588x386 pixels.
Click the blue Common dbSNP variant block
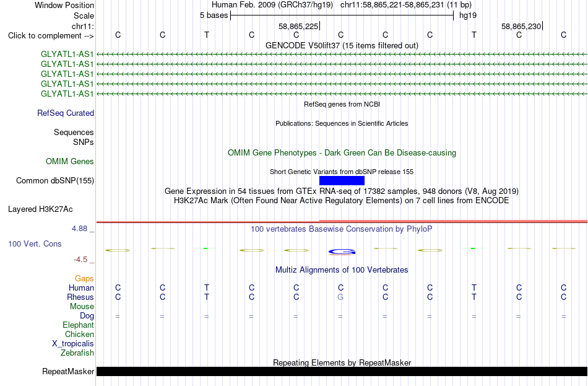(x=342, y=181)
